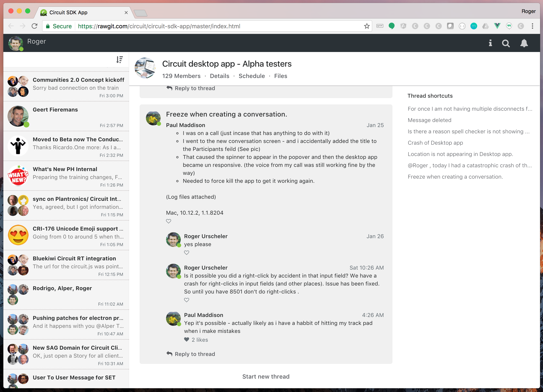Switch to the Files tab
The width and height of the screenshot is (543, 392).
coord(280,76)
